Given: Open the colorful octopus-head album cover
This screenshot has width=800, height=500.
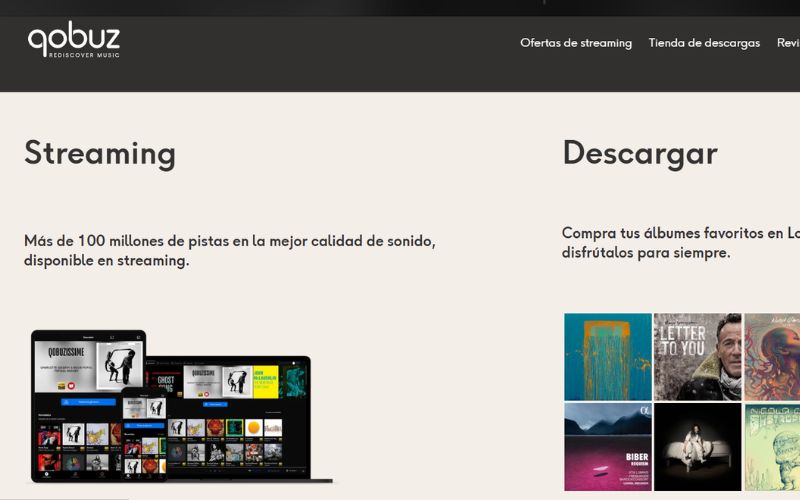Looking at the screenshot, I should [772, 357].
